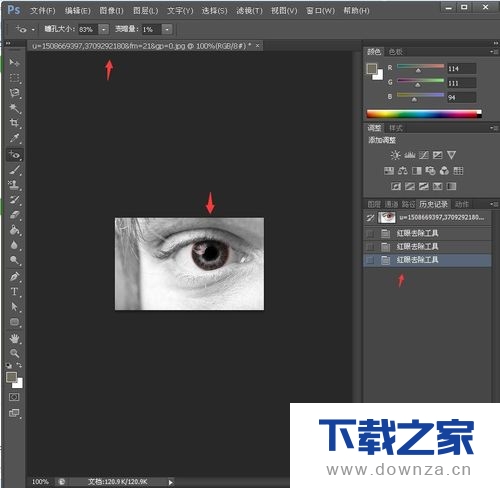500x488 pixels.
Task: Select the Pen tool
Action: pyautogui.click(x=14, y=277)
